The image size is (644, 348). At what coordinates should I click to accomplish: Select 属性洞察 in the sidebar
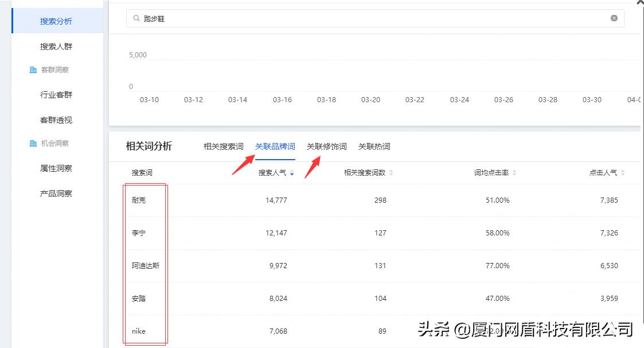point(56,168)
